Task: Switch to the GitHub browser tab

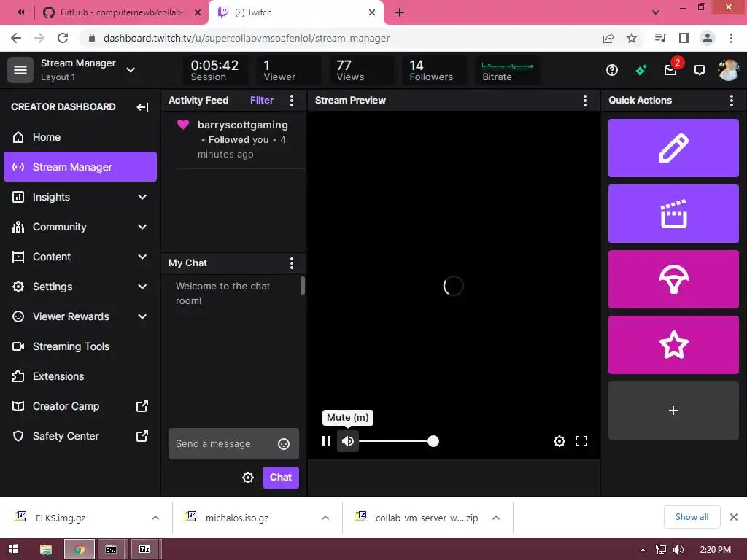Action: click(121, 12)
